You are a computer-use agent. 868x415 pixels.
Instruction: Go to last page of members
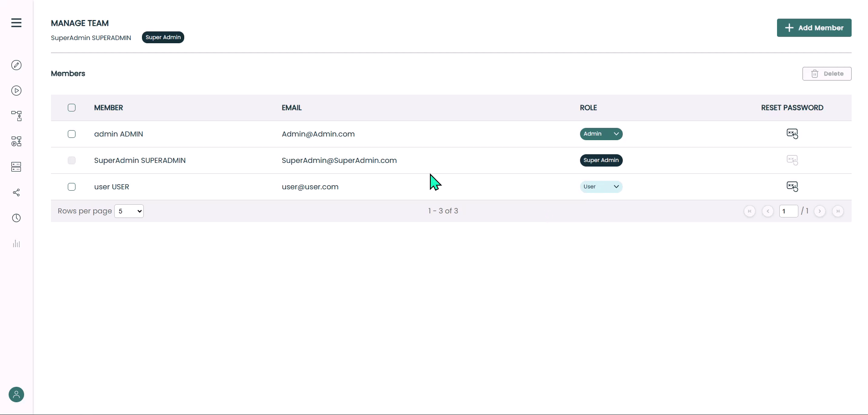[x=838, y=211]
